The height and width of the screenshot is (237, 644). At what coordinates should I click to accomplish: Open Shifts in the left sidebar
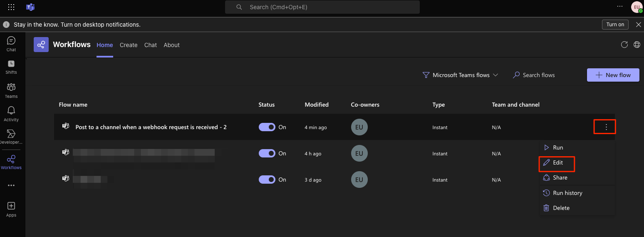11,67
